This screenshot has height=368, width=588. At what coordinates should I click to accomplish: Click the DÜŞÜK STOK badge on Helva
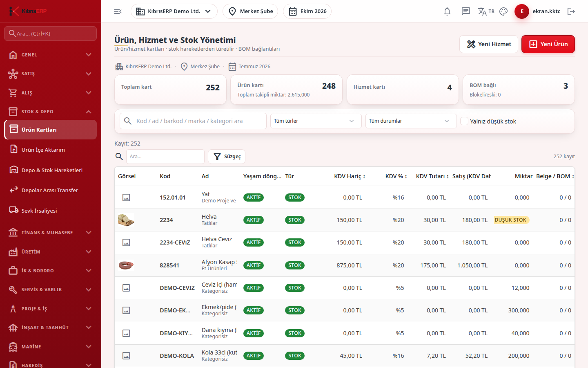click(511, 220)
